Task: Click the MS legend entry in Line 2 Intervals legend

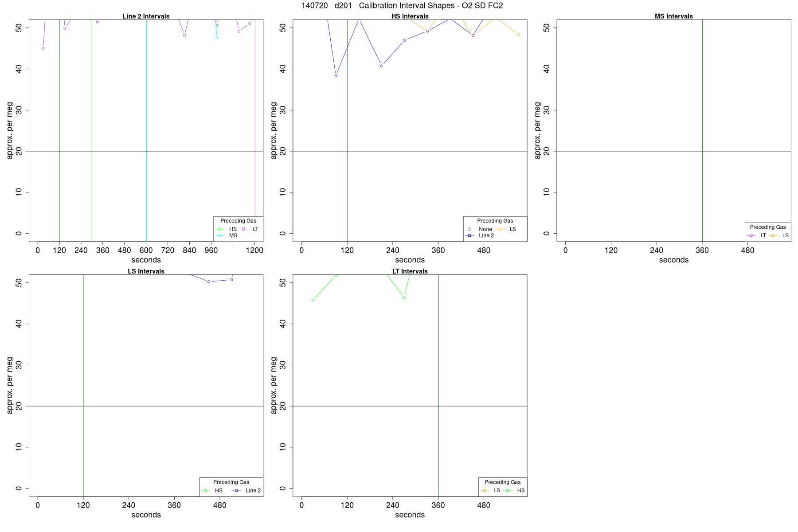Action: (226, 235)
